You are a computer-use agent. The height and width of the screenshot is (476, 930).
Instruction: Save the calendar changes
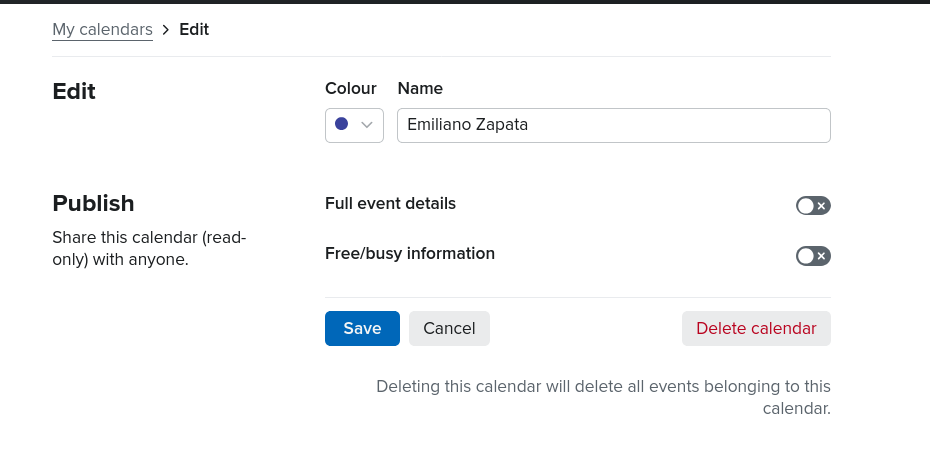tap(362, 328)
